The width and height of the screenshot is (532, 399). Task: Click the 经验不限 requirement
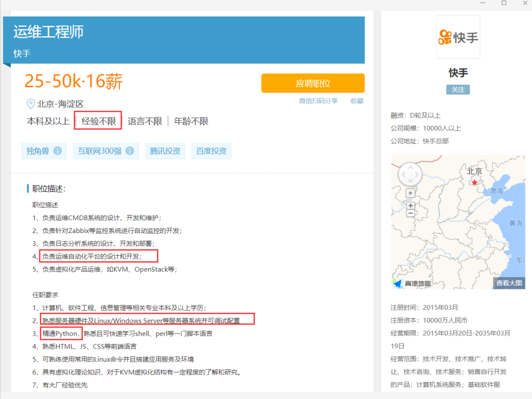pos(99,121)
